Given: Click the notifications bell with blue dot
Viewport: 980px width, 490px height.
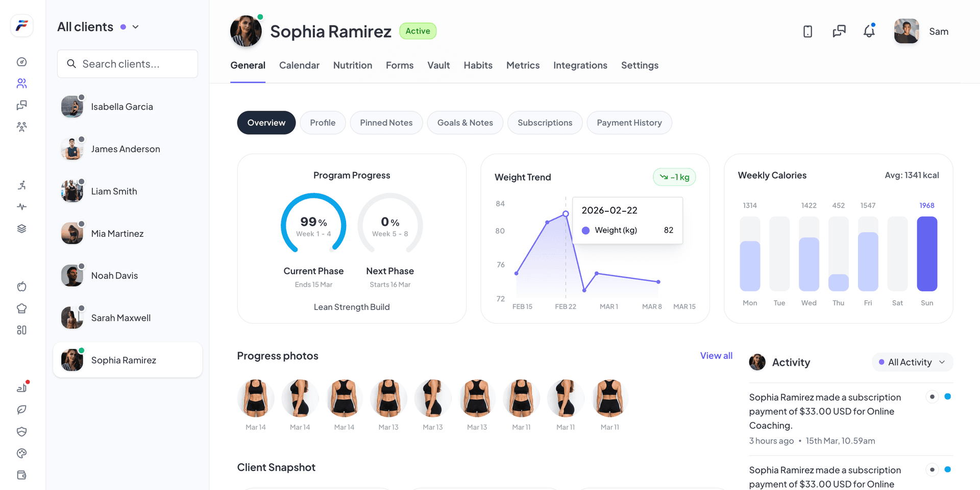Looking at the screenshot, I should [x=868, y=31].
